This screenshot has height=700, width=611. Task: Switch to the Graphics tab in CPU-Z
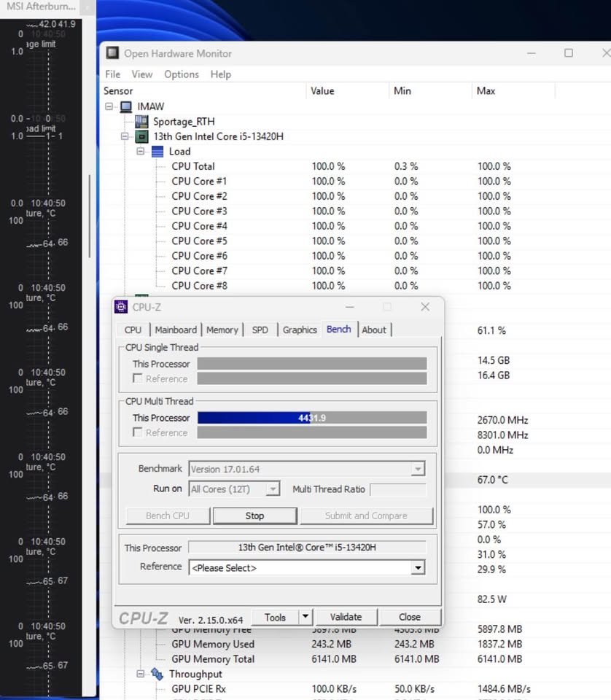[299, 330]
